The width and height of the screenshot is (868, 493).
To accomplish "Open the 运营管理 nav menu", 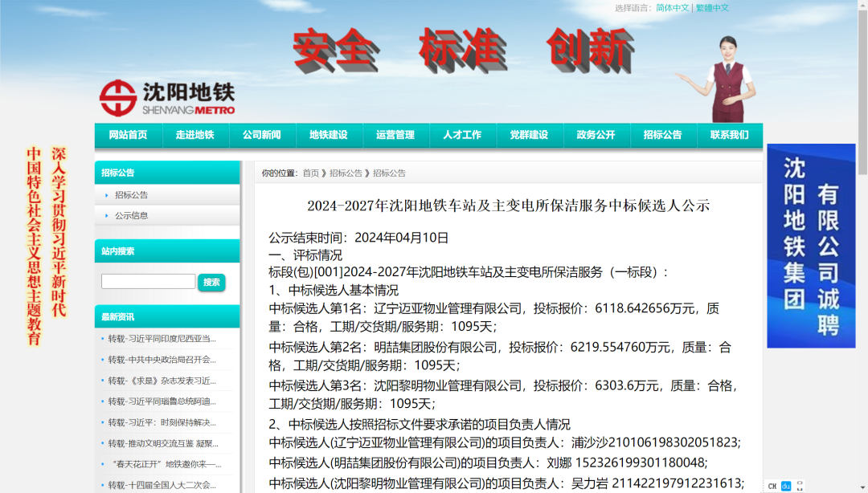I will click(395, 135).
